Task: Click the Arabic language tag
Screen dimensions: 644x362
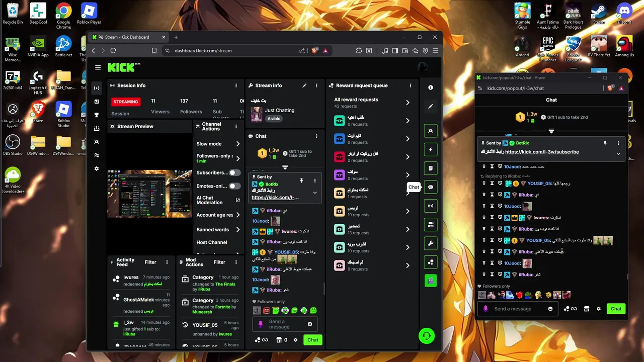Action: 274,119
